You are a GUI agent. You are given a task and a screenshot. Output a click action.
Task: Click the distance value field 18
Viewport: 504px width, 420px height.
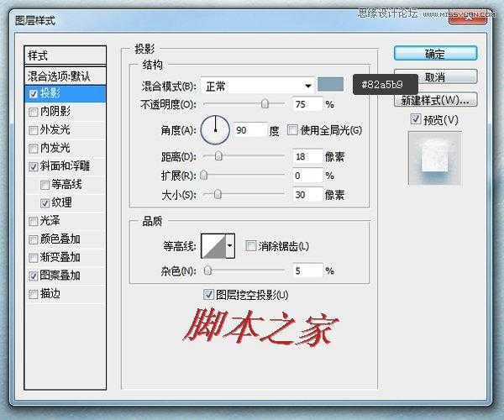point(307,156)
